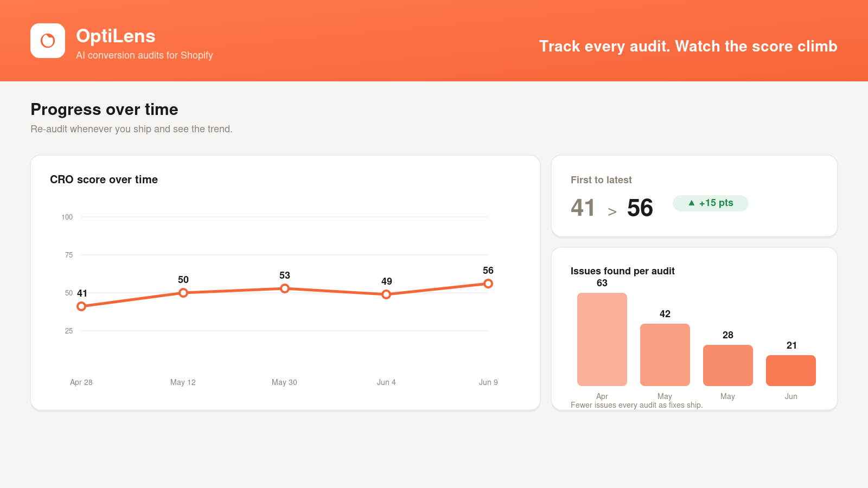Click the CRO score over time title
Image resolution: width=868 pixels, height=488 pixels.
[104, 179]
